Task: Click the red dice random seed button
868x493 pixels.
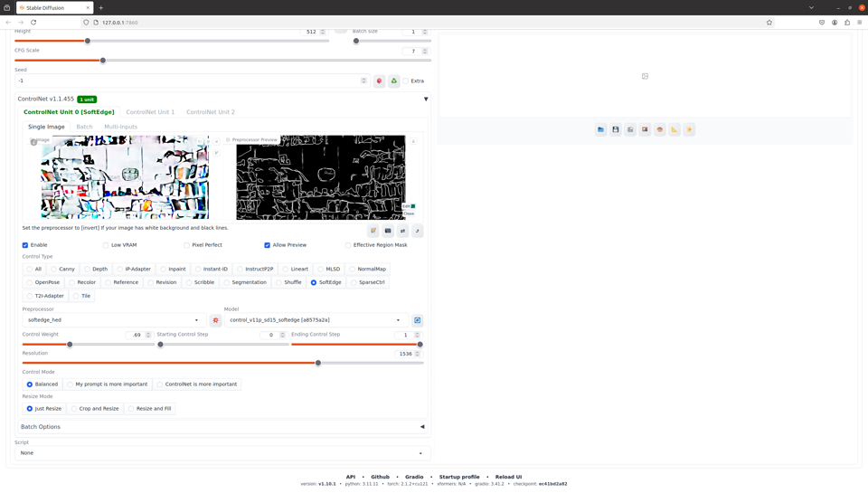Action: 379,81
